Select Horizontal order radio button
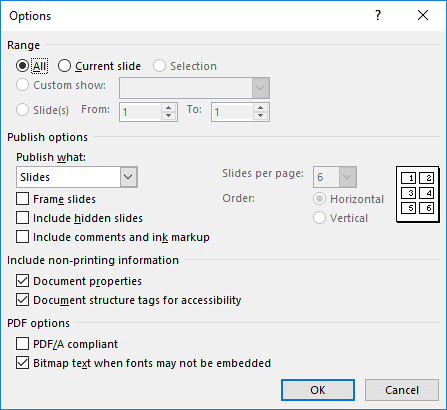The height and width of the screenshot is (410, 447). 319,199
